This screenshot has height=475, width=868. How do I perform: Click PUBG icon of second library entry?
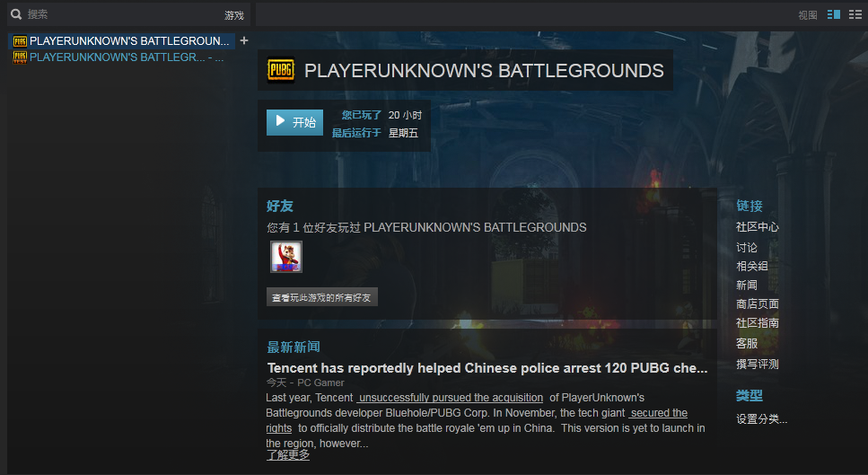[20, 57]
